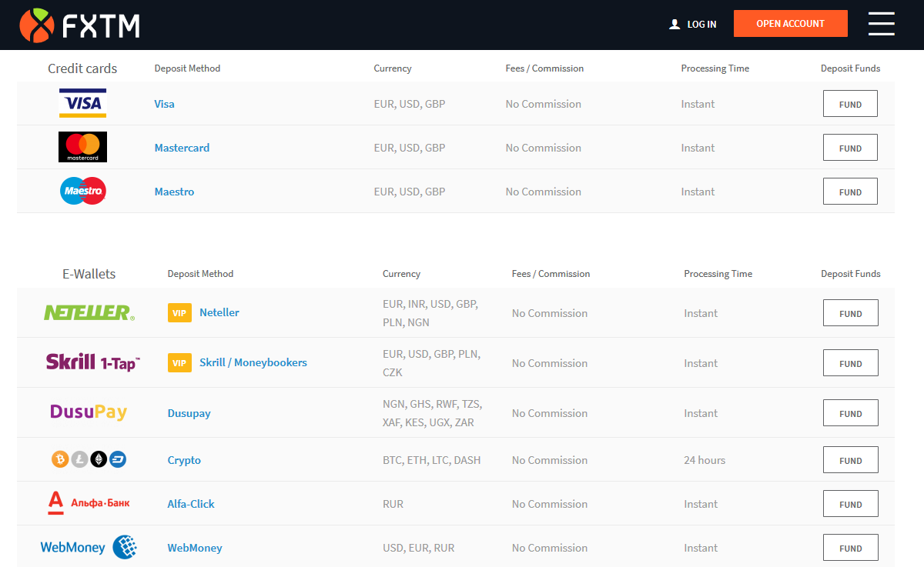This screenshot has height=567, width=924.
Task: Open the hamburger menu
Action: pos(882,24)
